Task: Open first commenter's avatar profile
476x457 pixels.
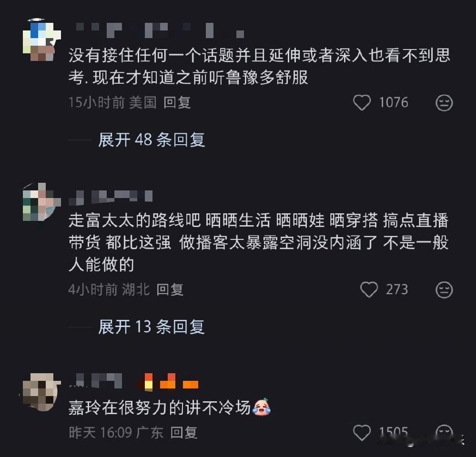Action: tap(41, 40)
